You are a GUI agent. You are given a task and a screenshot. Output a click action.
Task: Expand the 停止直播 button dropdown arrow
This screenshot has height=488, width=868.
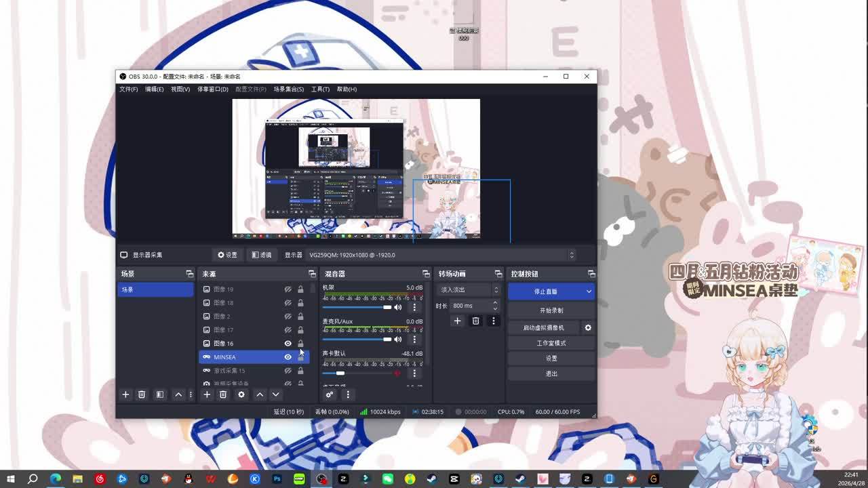tap(589, 291)
